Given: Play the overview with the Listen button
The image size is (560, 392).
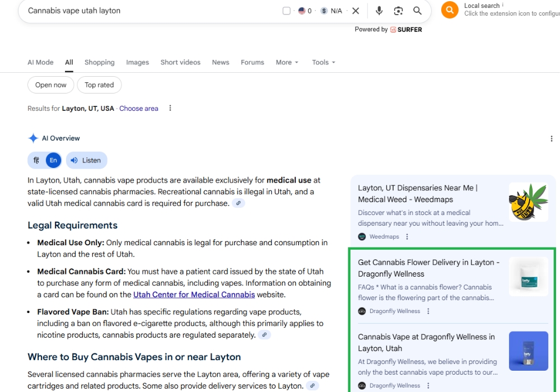Looking at the screenshot, I should [86, 160].
